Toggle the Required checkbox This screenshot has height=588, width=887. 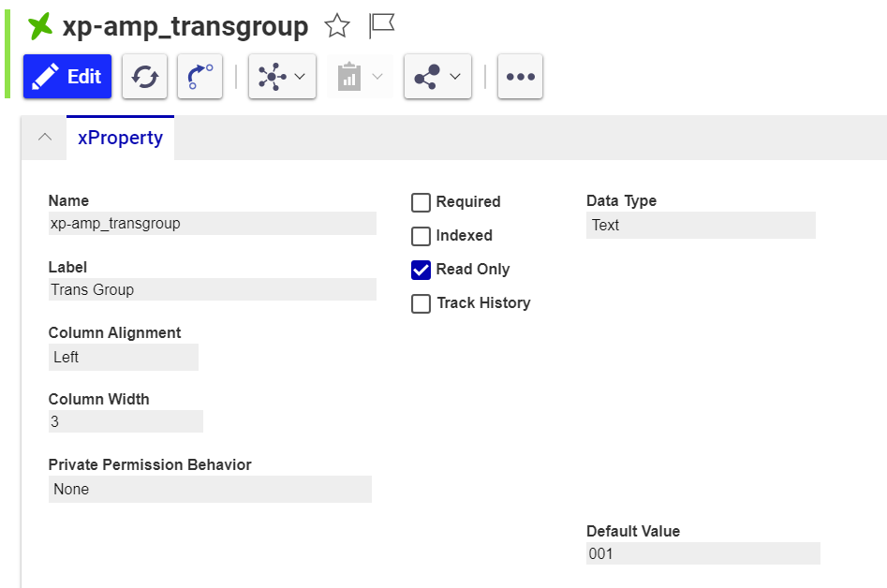(x=421, y=202)
